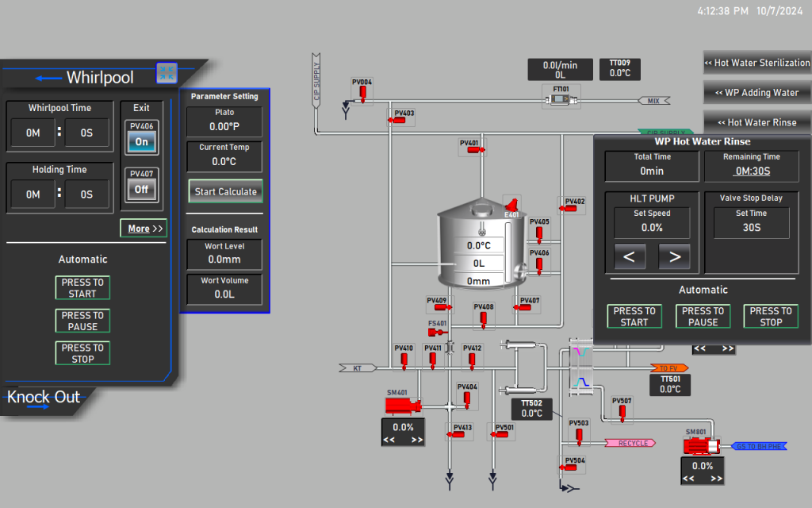Click the TT502 temperature readout

click(532, 409)
